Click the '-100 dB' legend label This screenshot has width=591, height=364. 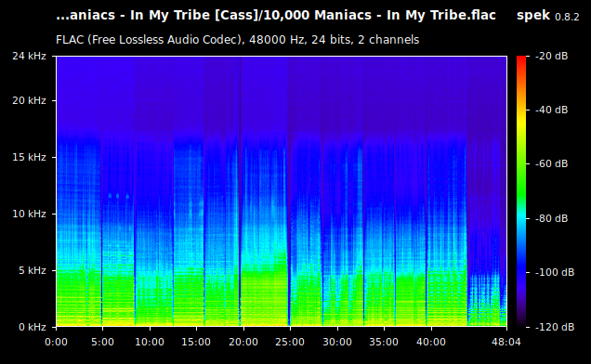click(555, 272)
